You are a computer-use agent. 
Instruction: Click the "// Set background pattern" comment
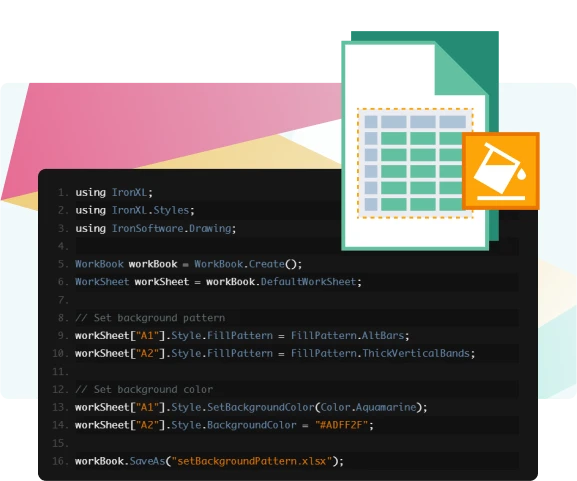click(x=150, y=318)
